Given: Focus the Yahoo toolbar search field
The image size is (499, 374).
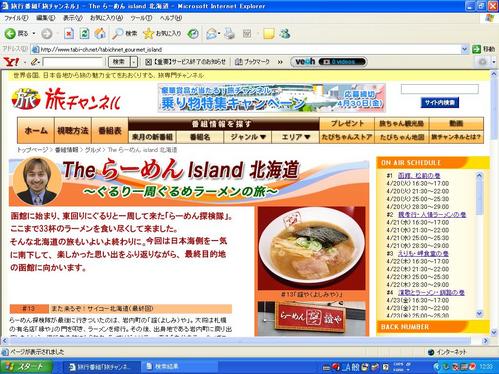Looking at the screenshot, I should [x=73, y=62].
